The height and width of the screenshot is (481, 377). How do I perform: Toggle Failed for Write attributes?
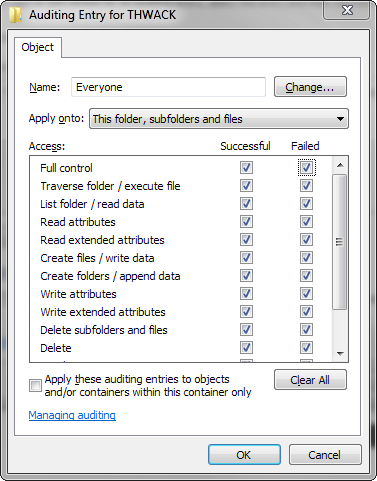[x=306, y=294]
